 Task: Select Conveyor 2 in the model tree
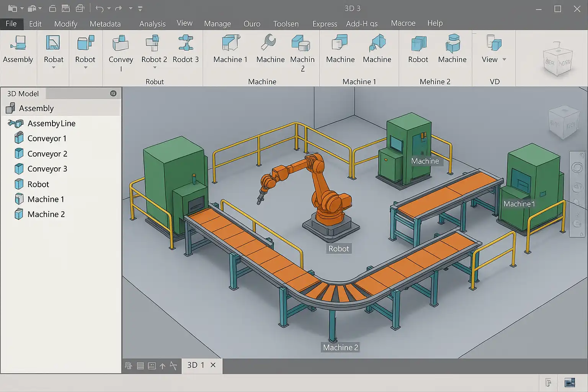[47, 154]
